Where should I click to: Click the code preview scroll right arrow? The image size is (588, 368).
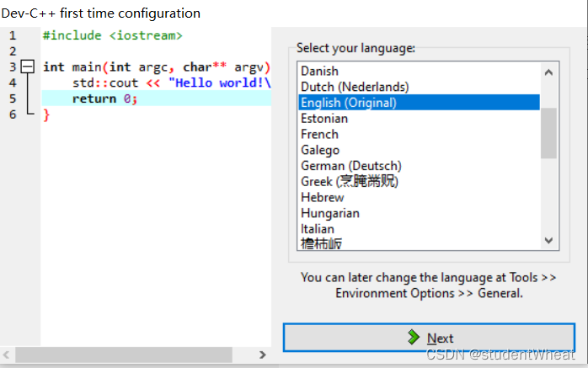263,355
